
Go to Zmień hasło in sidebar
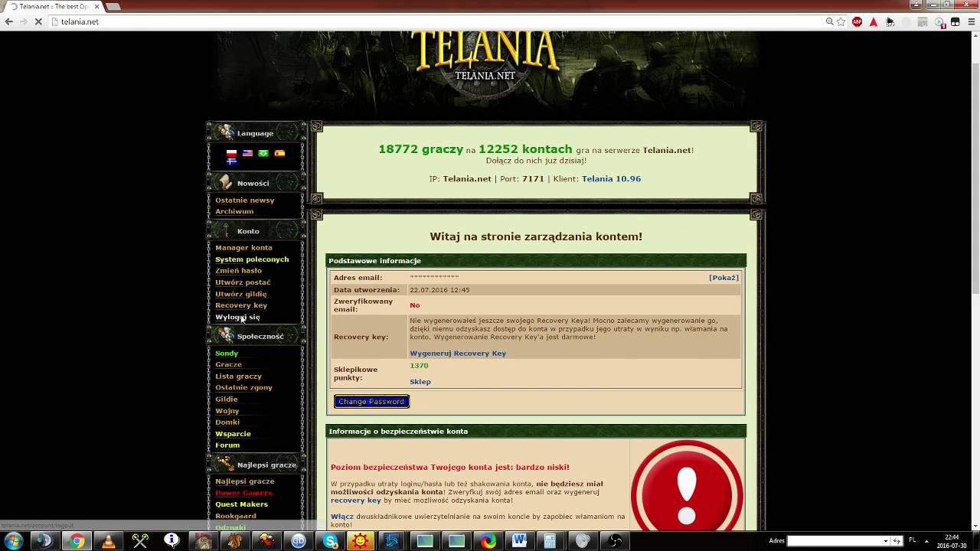pos(238,271)
